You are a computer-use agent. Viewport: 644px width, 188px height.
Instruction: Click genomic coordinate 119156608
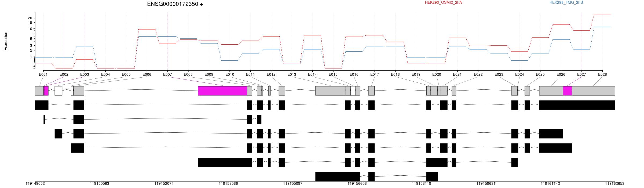click(x=357, y=184)
